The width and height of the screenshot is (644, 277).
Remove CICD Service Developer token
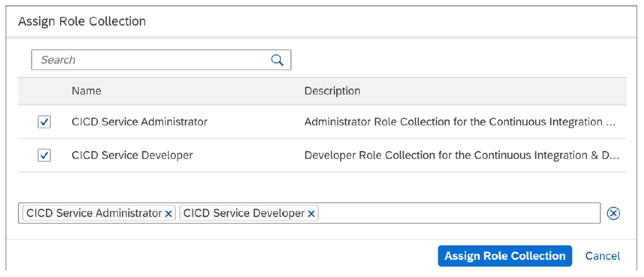(x=311, y=214)
